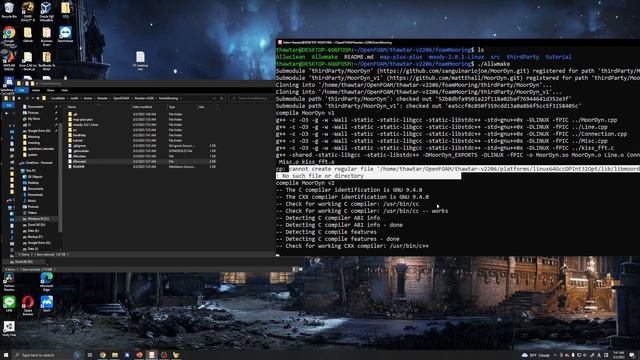Refresh the Explorer folder view
The width and height of the screenshot is (640, 360).
pos(222,98)
